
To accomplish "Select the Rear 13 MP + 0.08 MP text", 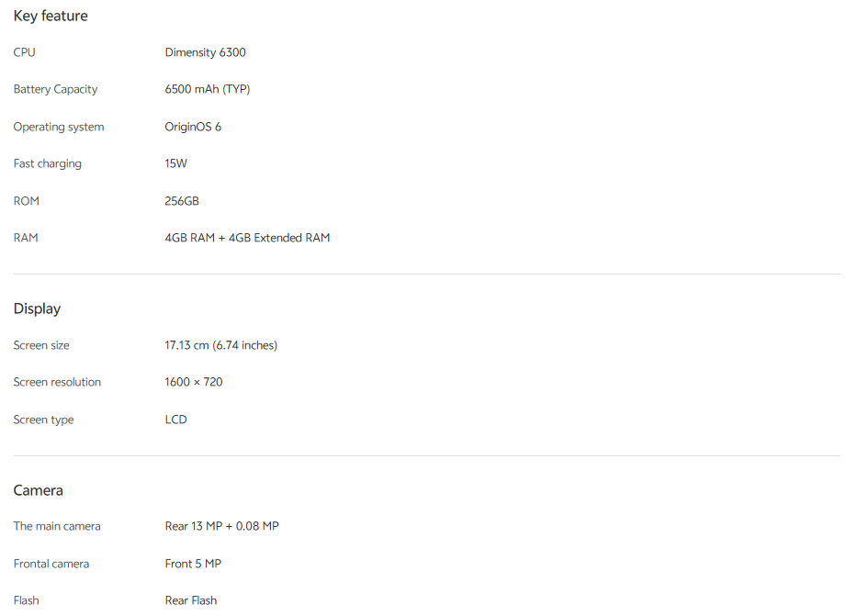I will point(221,526).
